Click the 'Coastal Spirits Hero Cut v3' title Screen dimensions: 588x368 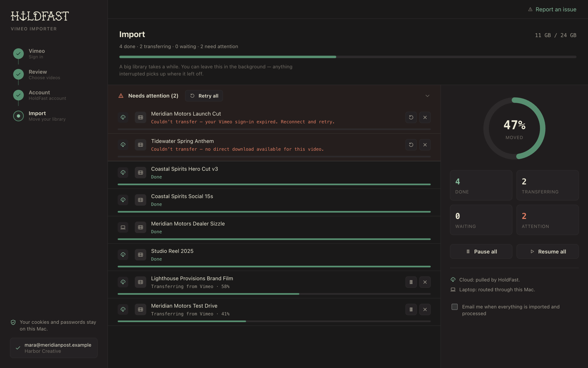[x=185, y=169]
